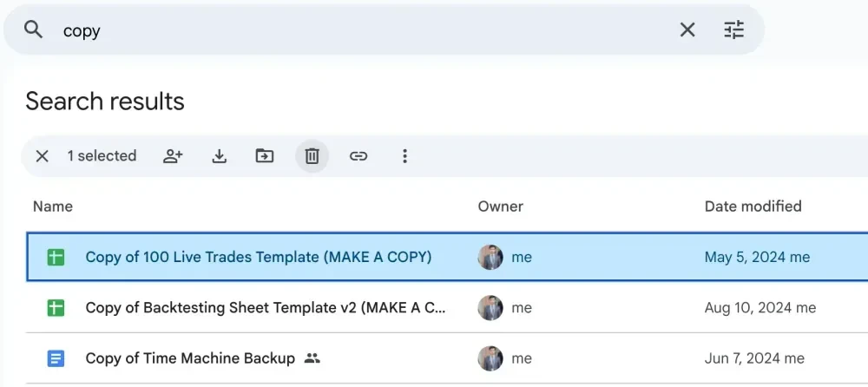Screen dimensions: 868x387
Task: Move selected file to trash
Action: pos(312,156)
